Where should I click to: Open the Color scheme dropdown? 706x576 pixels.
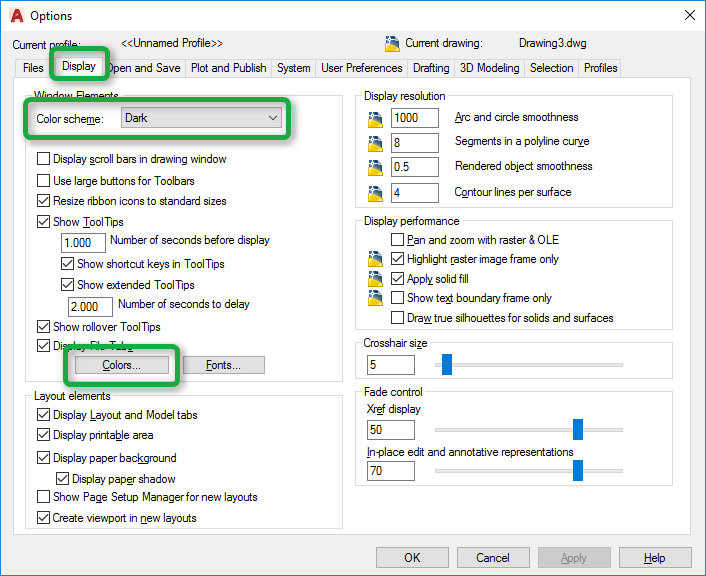pyautogui.click(x=201, y=118)
